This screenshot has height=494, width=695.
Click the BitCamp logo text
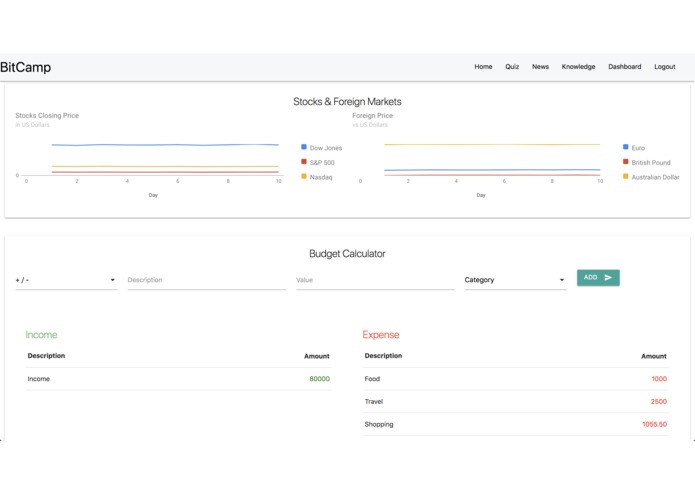tap(26, 67)
